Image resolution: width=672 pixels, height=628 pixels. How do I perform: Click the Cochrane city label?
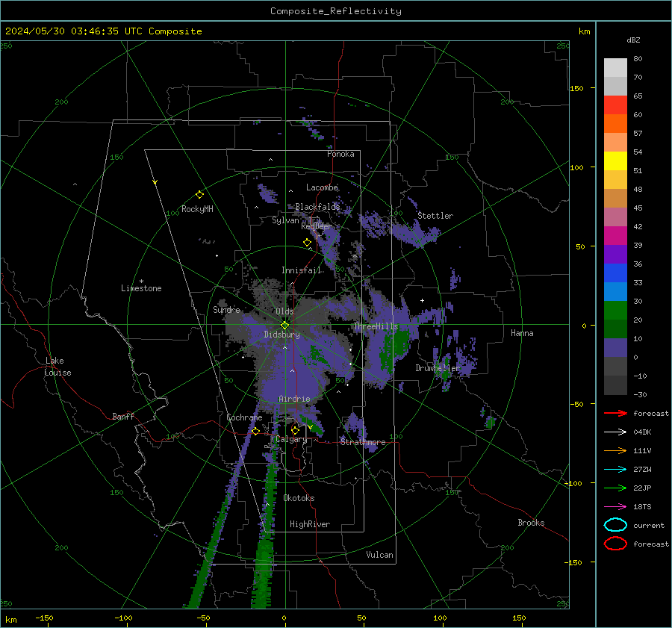(x=244, y=417)
